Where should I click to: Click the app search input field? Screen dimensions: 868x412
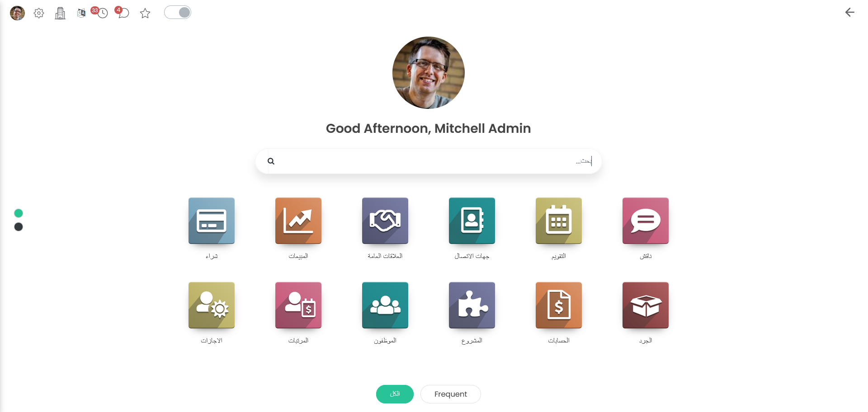429,161
